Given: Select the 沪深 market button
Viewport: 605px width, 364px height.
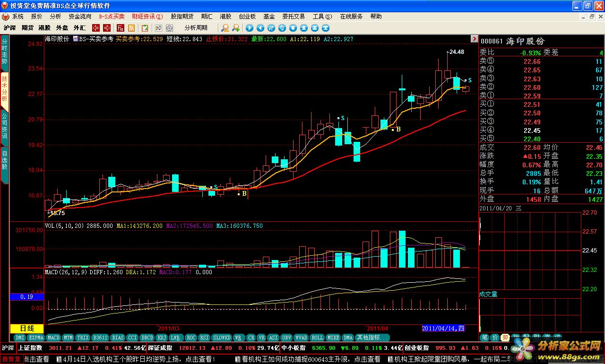Looking at the screenshot, I should (9, 28).
